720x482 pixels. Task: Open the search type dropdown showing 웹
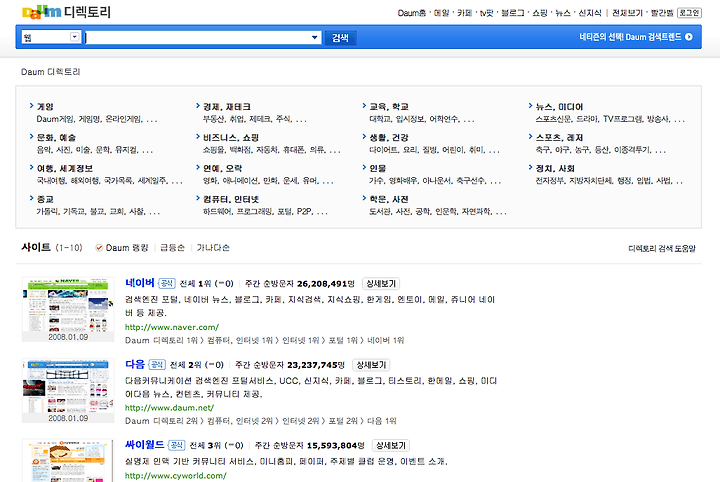click(x=51, y=37)
